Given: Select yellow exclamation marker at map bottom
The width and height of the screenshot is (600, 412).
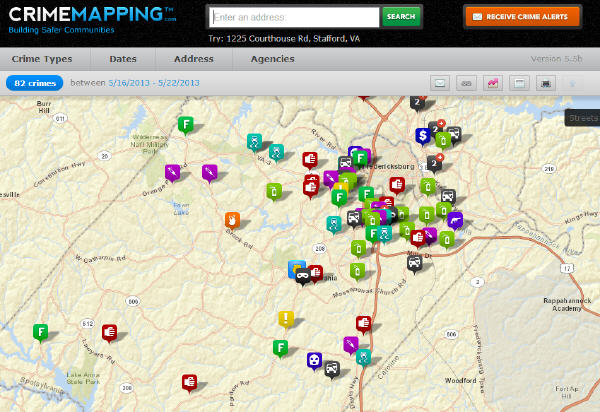Looking at the screenshot, I should [286, 319].
